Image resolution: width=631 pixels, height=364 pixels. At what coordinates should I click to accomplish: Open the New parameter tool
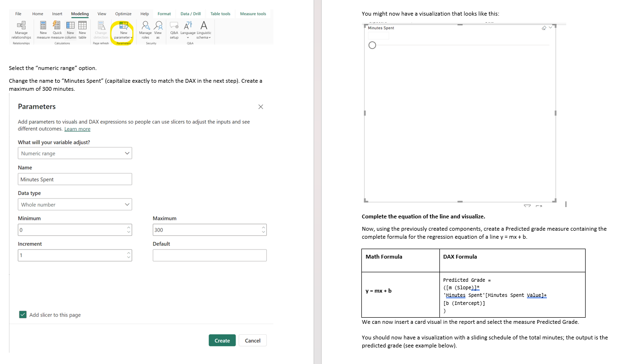click(122, 30)
